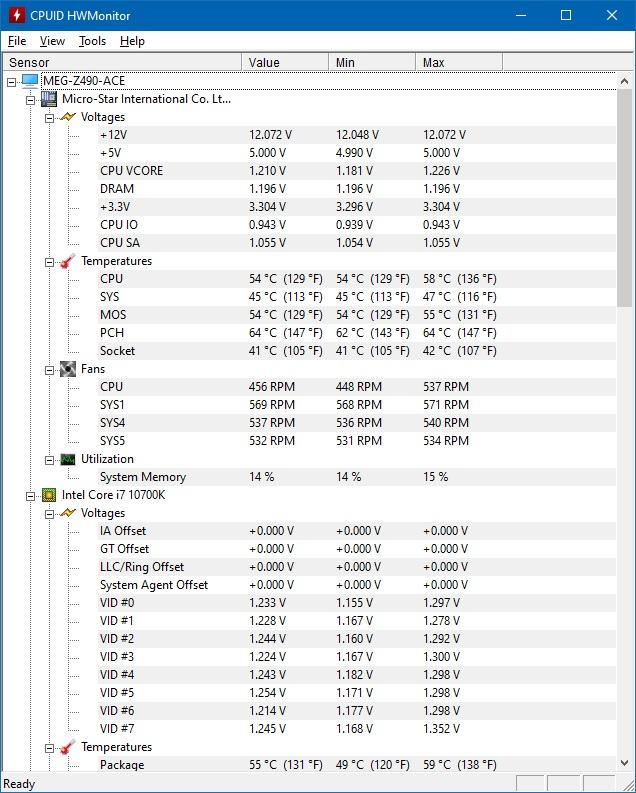Select the Intel Core i7 10700K label
636x793 pixels.
(113, 495)
